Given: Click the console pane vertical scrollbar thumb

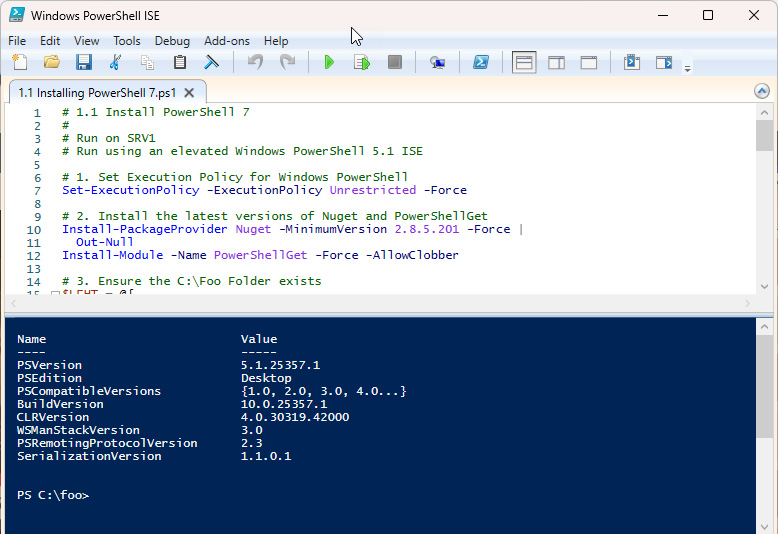Looking at the screenshot, I should tap(764, 387).
